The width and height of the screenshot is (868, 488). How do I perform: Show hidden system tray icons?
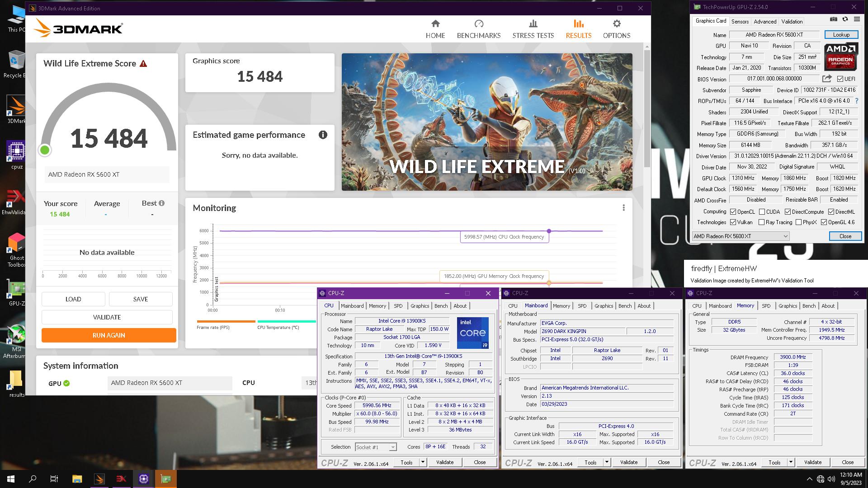tap(809, 479)
